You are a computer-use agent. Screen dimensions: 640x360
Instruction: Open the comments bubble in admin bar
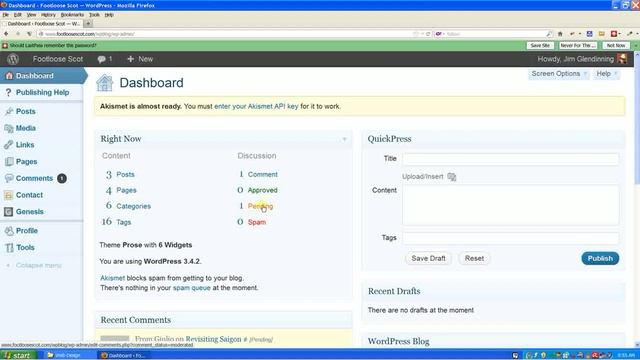pos(104,59)
